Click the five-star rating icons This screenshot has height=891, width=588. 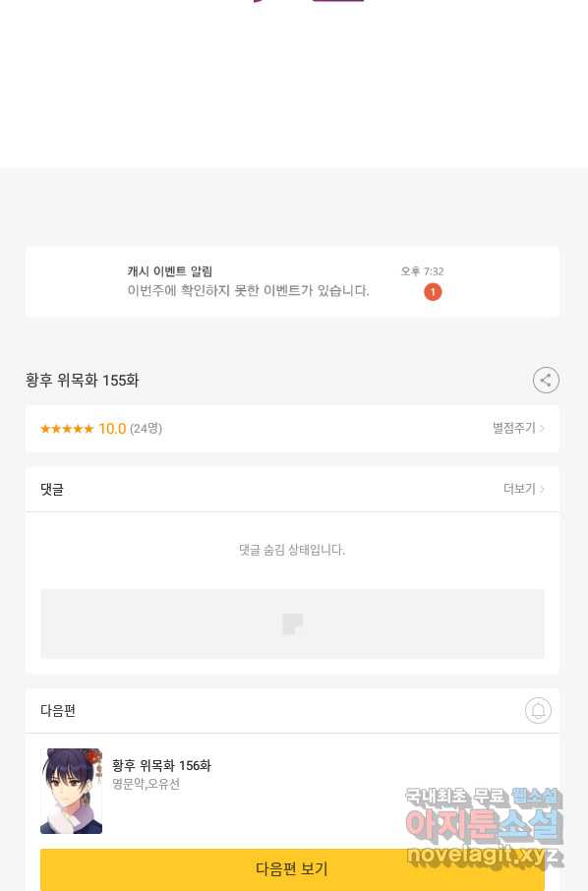(x=67, y=429)
